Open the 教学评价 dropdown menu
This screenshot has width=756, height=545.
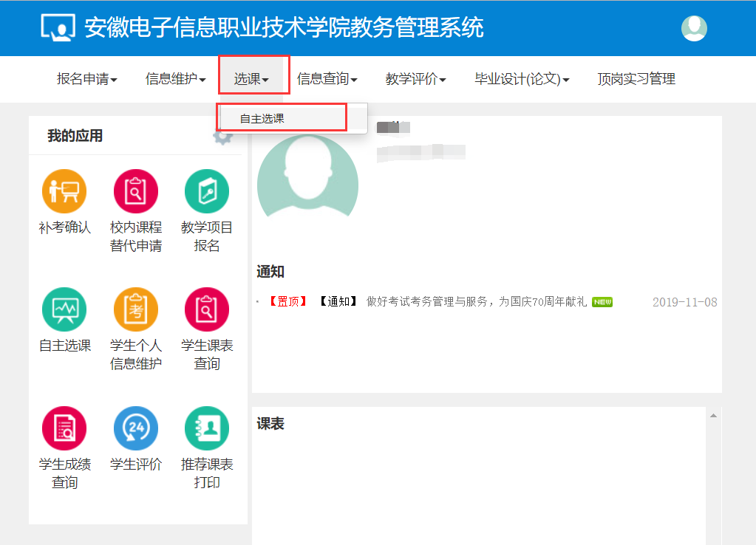pyautogui.click(x=415, y=79)
